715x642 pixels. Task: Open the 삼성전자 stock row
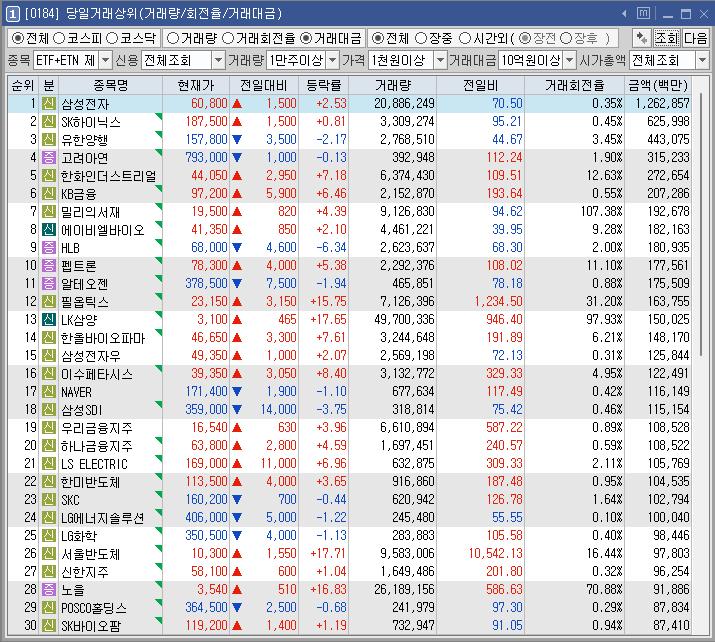(349, 104)
